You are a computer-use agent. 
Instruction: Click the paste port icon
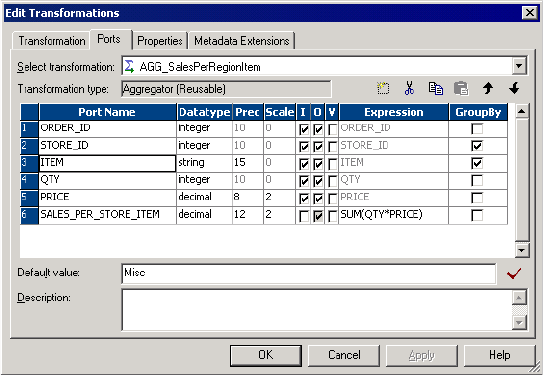coord(461,89)
